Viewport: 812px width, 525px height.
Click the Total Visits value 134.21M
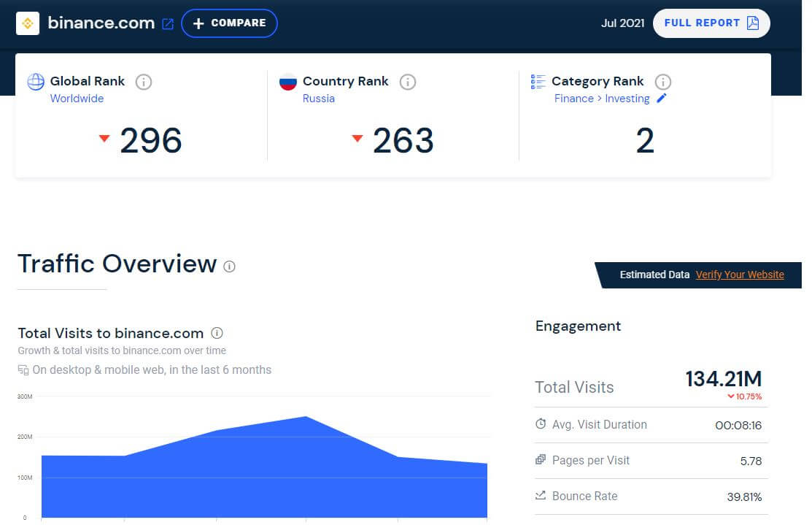pyautogui.click(x=724, y=379)
